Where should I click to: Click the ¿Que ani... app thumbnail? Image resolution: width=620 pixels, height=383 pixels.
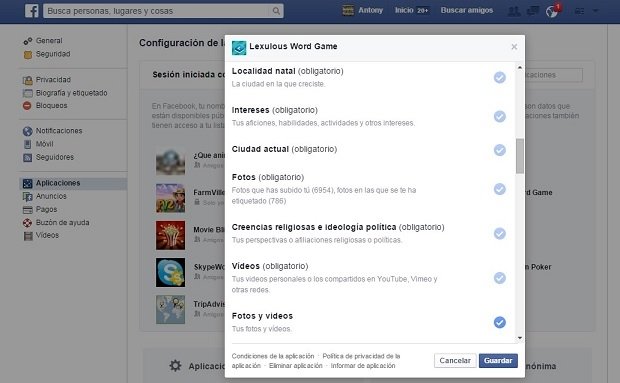point(170,161)
